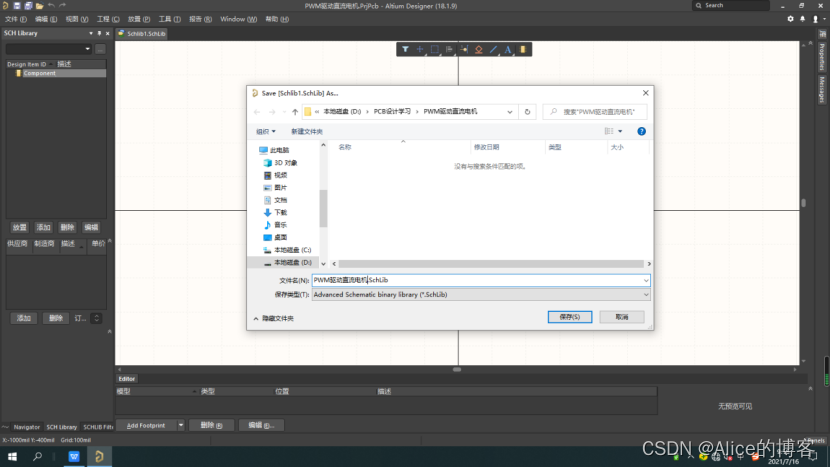Click the taskbar search magnifier icon
The image size is (831, 468).
pyautogui.click(x=38, y=456)
